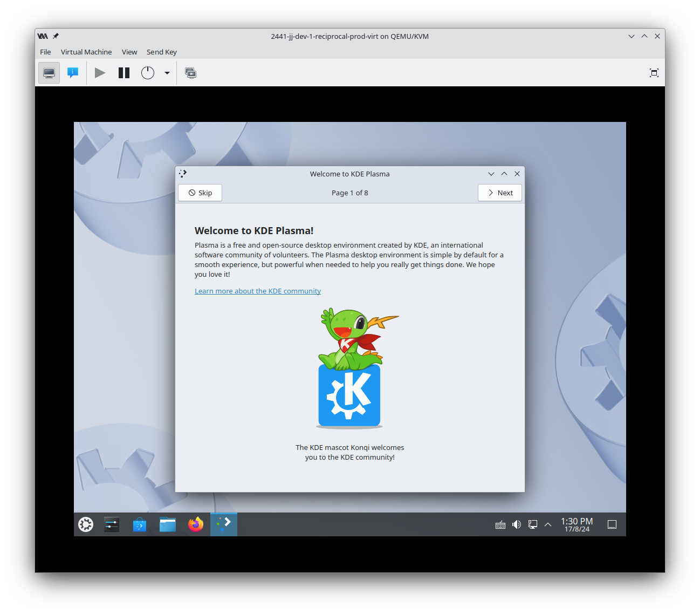Open Dolphin file manager from taskbar

tap(168, 524)
